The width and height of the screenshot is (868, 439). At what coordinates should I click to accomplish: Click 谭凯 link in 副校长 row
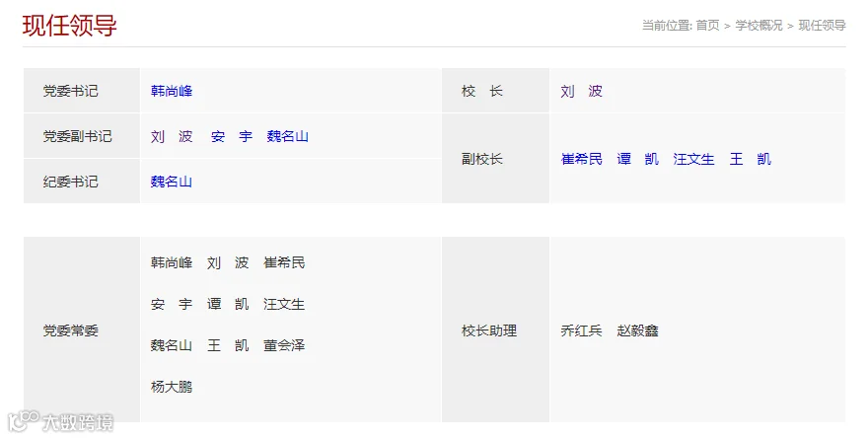tap(638, 159)
